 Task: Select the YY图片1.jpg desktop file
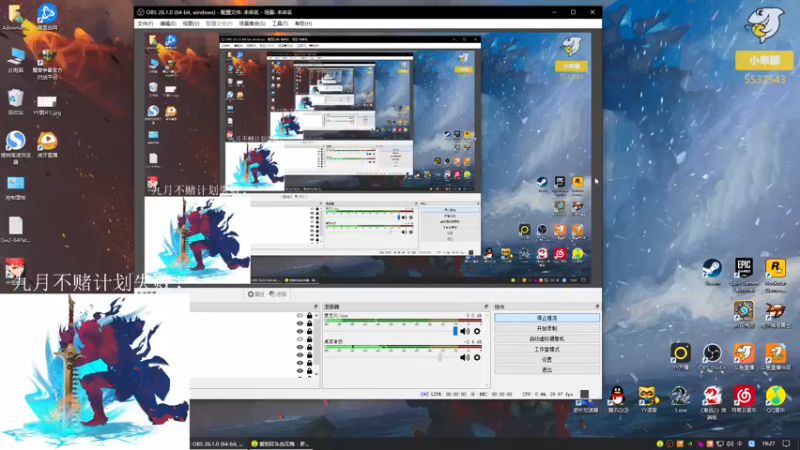[x=46, y=106]
